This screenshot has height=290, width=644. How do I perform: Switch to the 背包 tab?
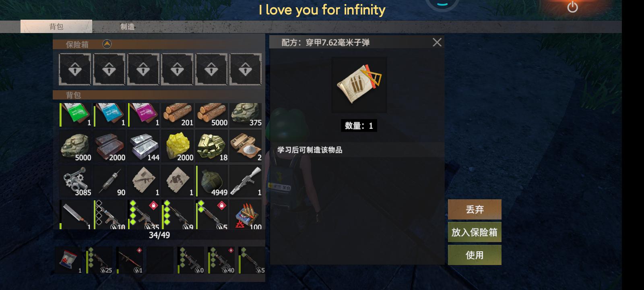(56, 27)
